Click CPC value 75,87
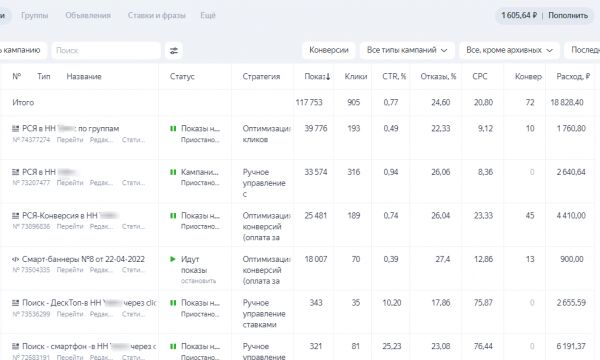Image resolution: width=600 pixels, height=360 pixels. (x=483, y=303)
